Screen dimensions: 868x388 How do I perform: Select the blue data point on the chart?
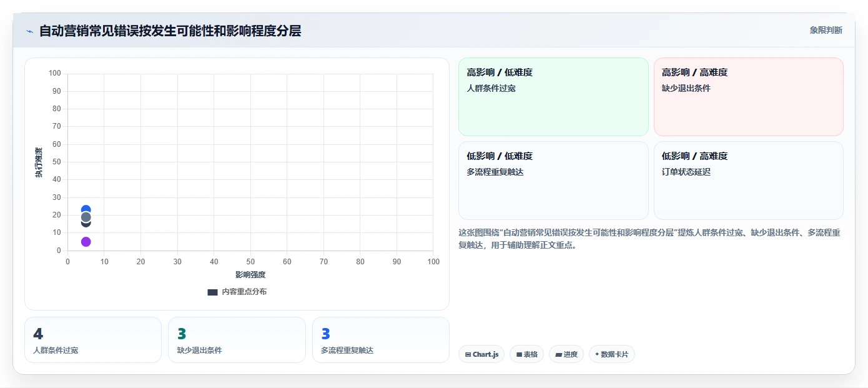click(86, 209)
